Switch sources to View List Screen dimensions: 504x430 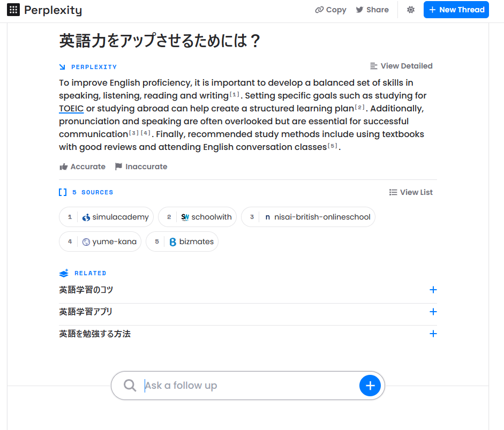coord(411,192)
